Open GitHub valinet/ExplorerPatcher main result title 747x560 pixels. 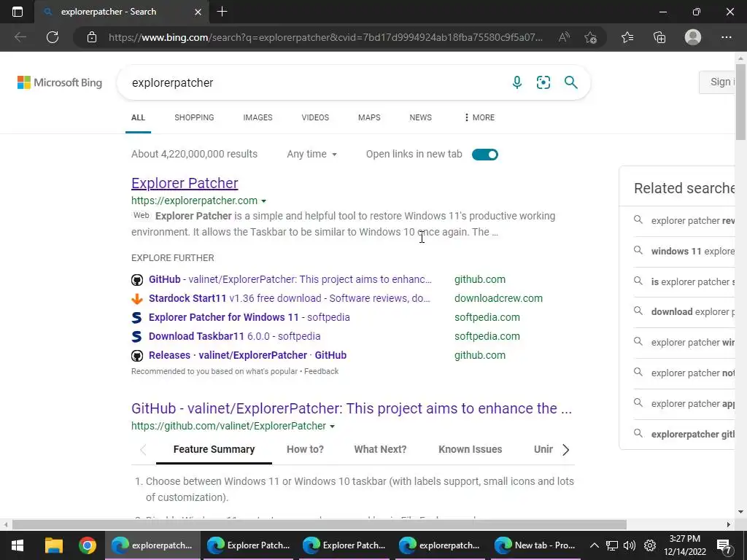click(352, 408)
